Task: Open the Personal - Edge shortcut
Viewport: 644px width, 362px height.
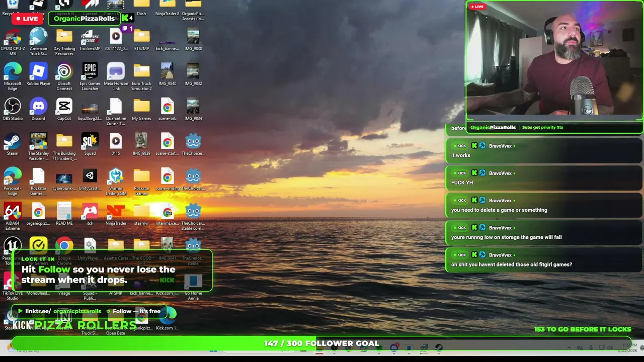Action: click(13, 181)
